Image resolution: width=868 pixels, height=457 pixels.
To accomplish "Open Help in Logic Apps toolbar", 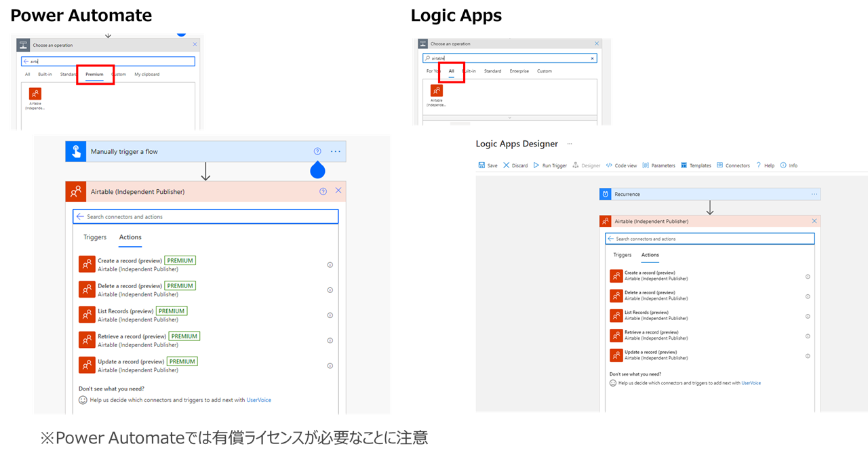I will [765, 165].
